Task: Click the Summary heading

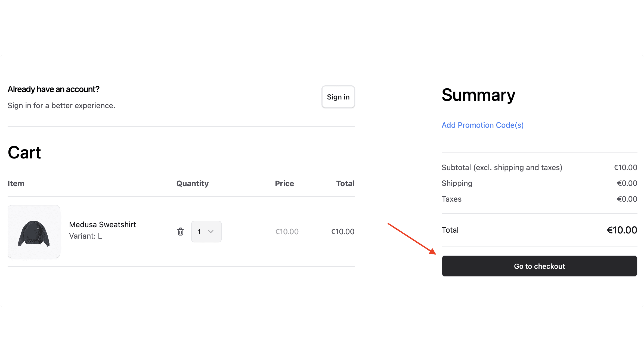Action: pyautogui.click(x=478, y=95)
